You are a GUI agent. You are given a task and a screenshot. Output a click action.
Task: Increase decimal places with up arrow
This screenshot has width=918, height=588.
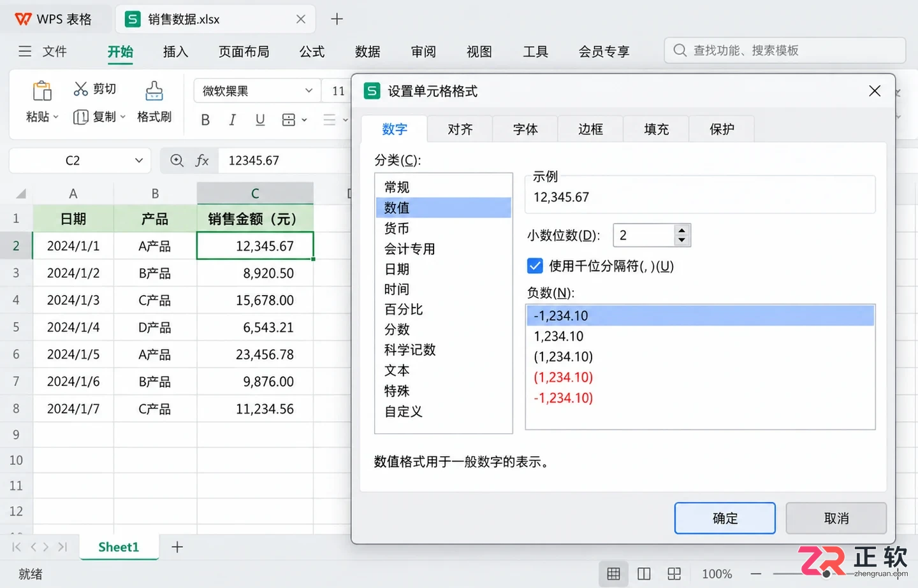pos(682,231)
